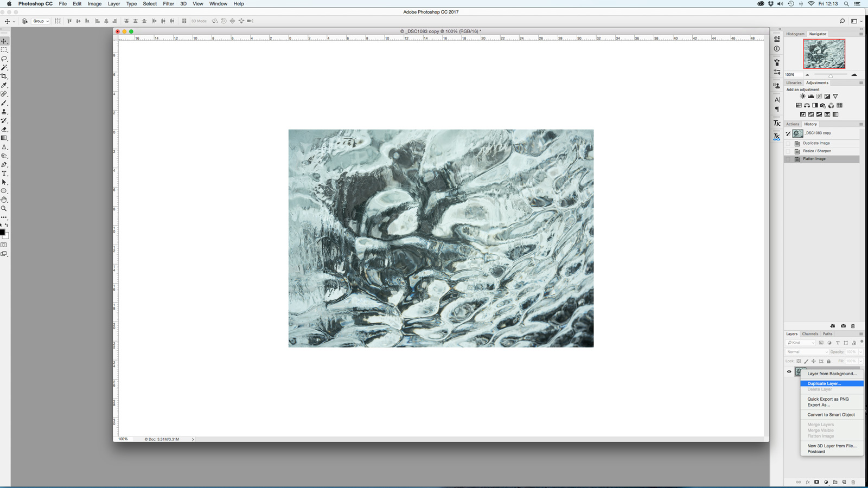868x488 pixels.
Task: Open the Move tool preset picker arrow
Action: (14, 21)
